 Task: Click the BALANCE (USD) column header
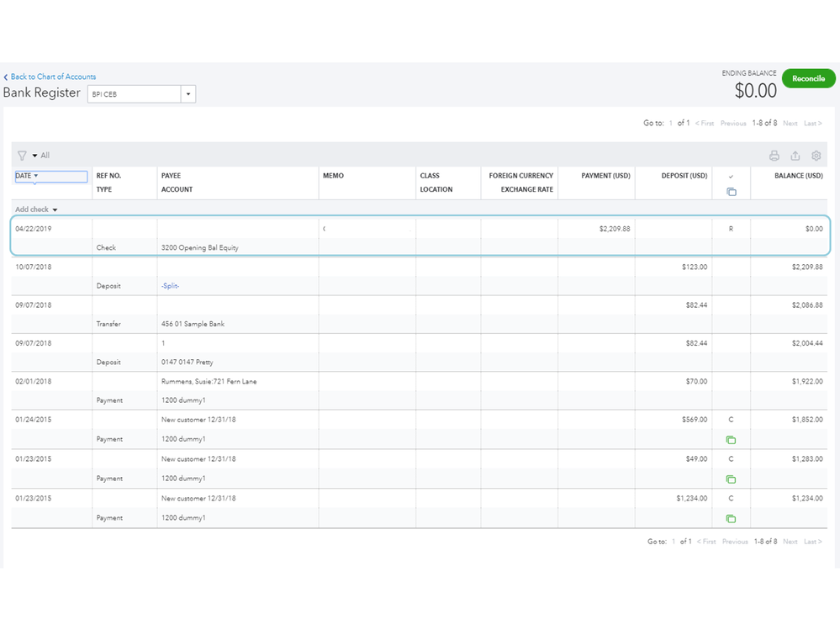798,176
